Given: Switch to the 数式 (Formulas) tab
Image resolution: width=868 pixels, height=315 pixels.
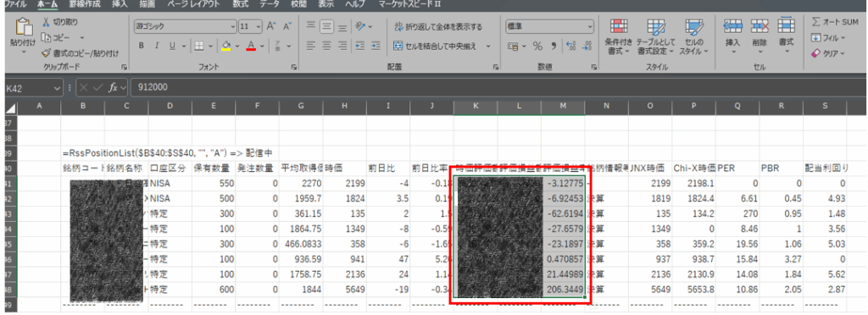Looking at the screenshot, I should [240, 4].
